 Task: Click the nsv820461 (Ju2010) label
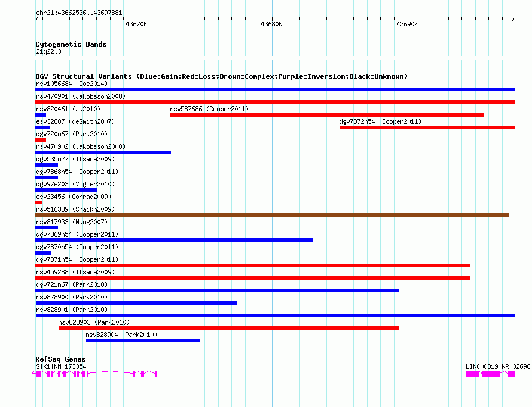pyautogui.click(x=68, y=109)
